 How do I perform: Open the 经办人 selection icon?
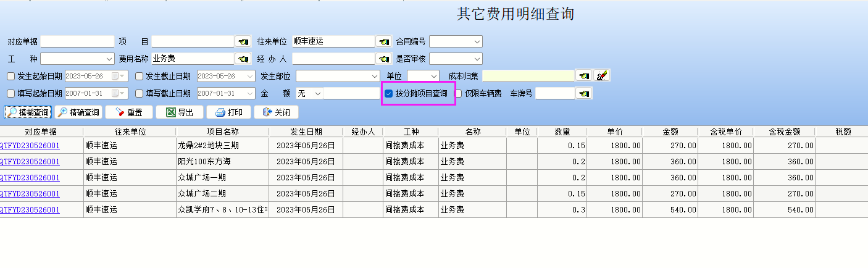pyautogui.click(x=384, y=59)
